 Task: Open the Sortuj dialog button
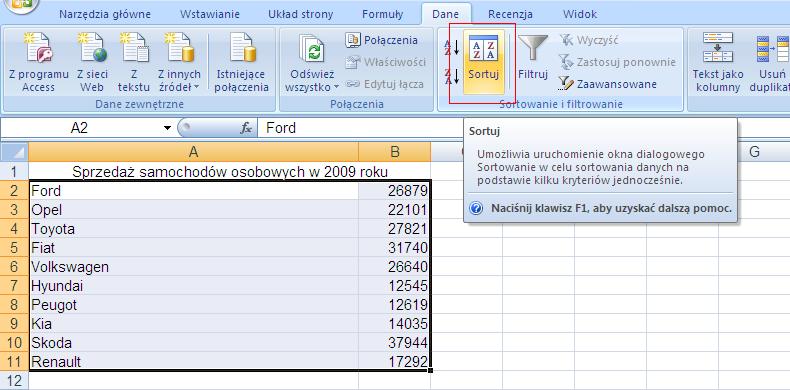click(x=483, y=61)
